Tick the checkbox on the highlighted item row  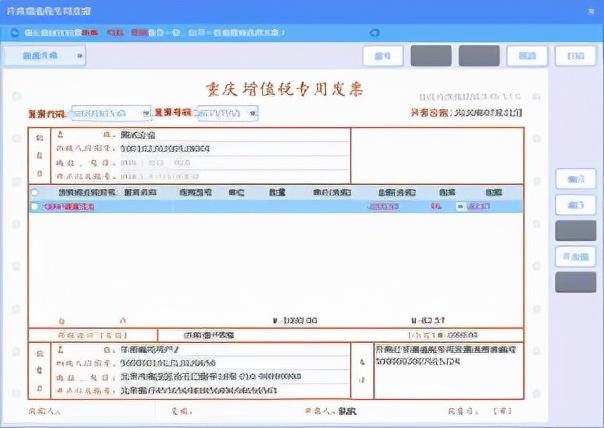35,206
